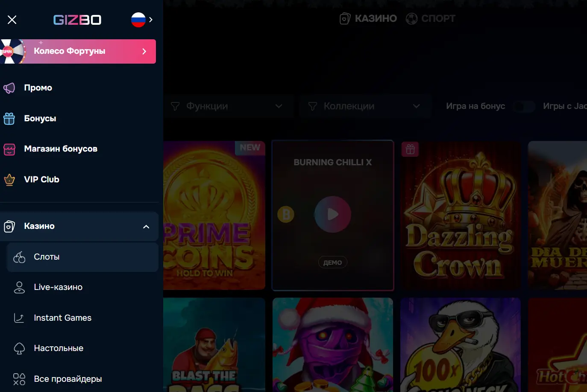This screenshot has width=587, height=392.
Task: Go to Магазин бонусов
Action: (x=61, y=149)
